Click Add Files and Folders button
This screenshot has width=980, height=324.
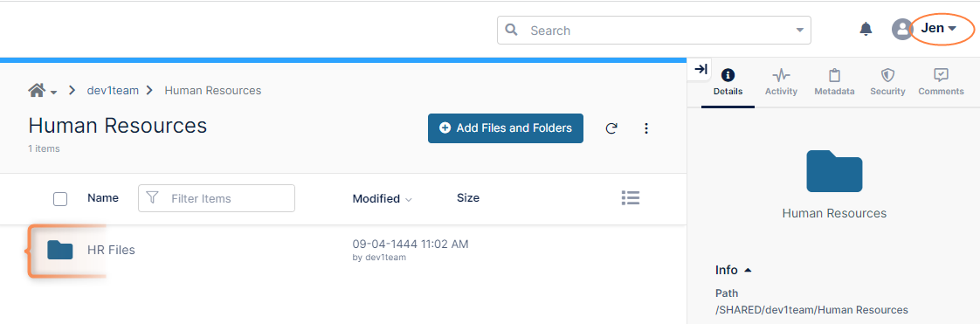click(506, 128)
